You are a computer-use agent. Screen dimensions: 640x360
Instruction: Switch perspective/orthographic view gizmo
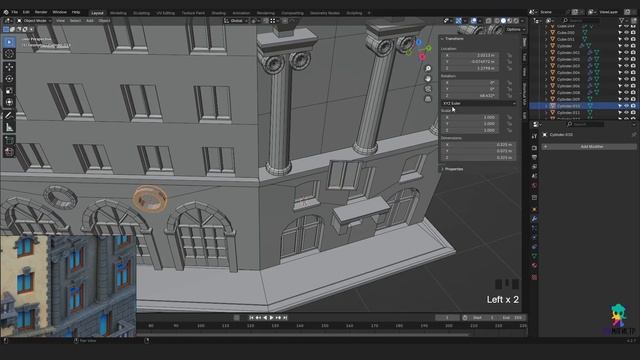(x=428, y=99)
